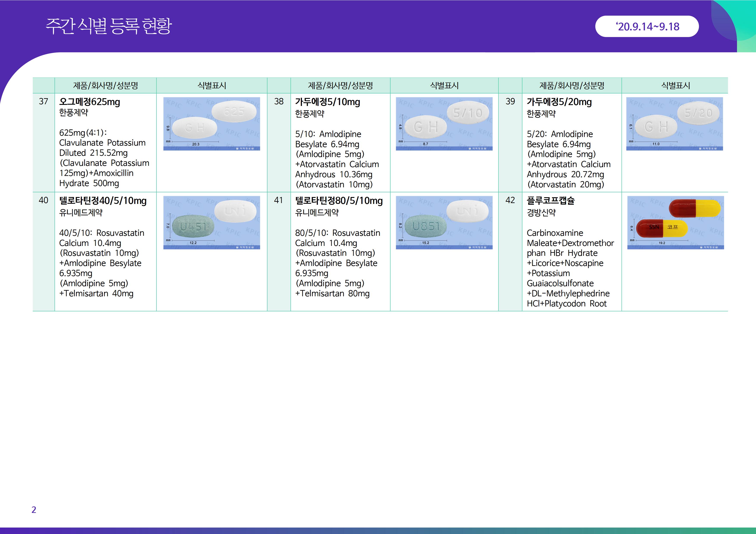Click the red-yellow 플루코프 capsule photo
Screen dimensions: 756x534
point(675,223)
